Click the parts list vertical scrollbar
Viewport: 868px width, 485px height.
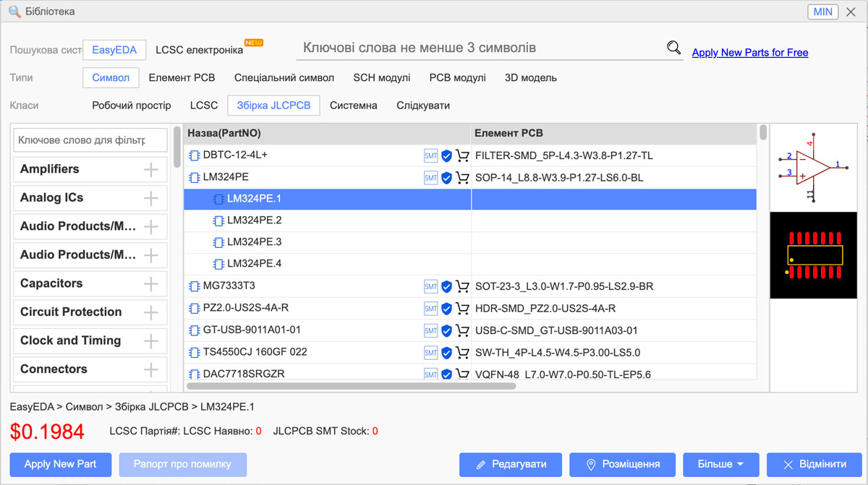pos(762,133)
